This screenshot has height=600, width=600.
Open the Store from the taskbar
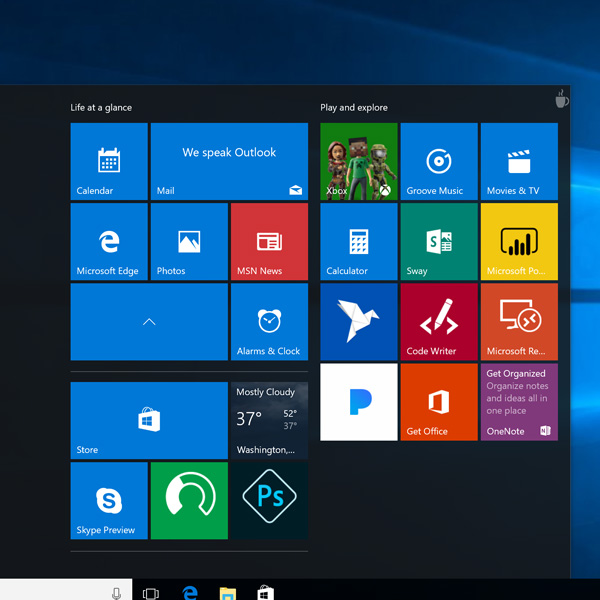pos(266,592)
